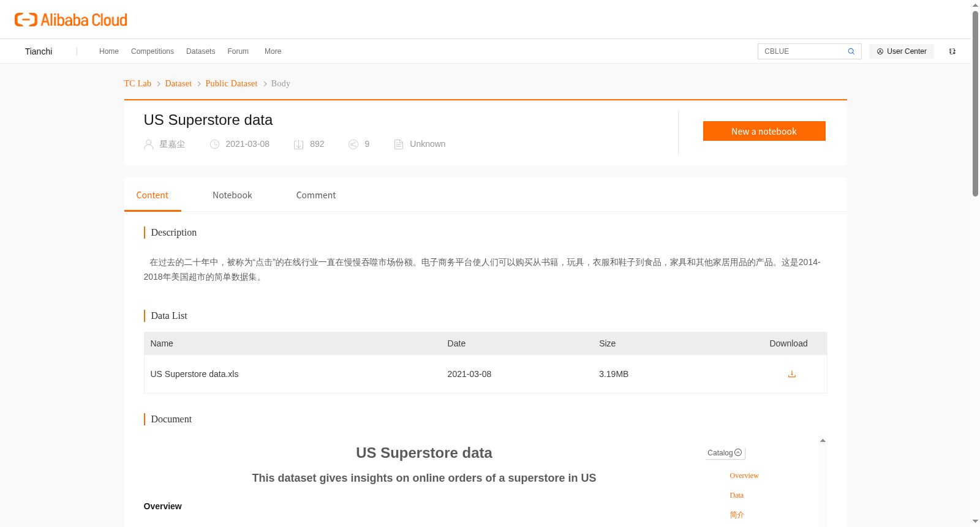
Task: Click the User Center account icon
Action: click(880, 51)
